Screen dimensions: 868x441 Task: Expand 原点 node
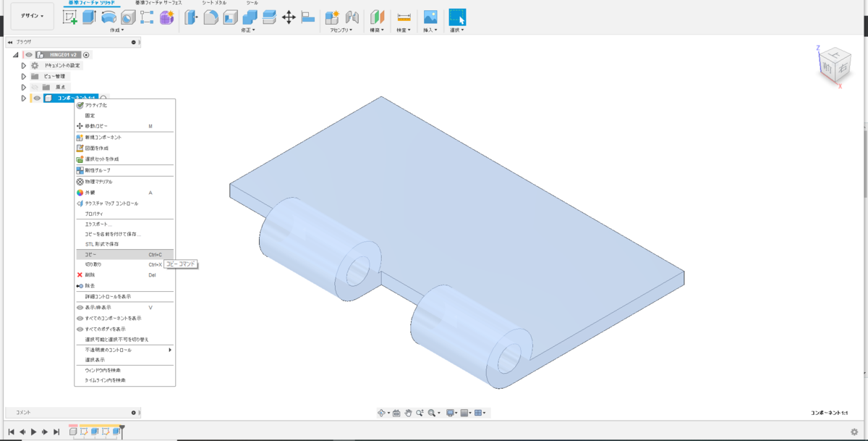click(x=24, y=87)
